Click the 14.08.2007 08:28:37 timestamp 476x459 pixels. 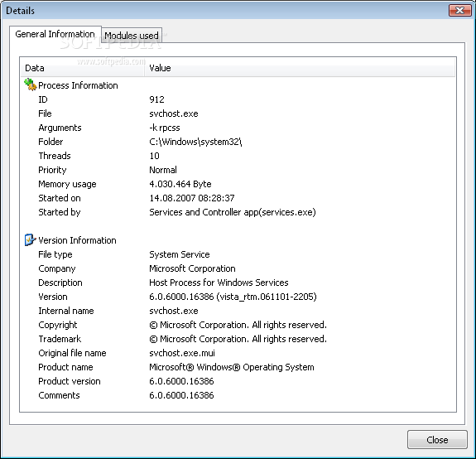pos(192,198)
